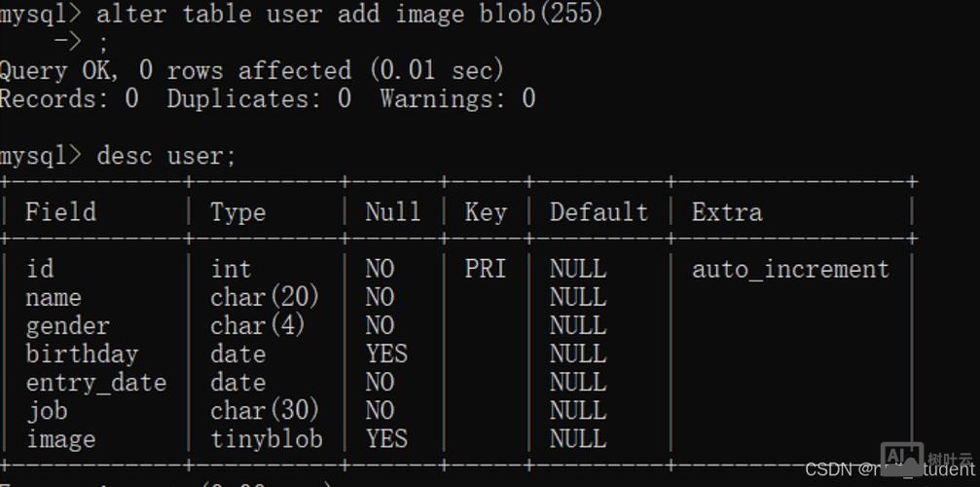
Task: Click the 'Query OK' result line
Action: (x=251, y=70)
